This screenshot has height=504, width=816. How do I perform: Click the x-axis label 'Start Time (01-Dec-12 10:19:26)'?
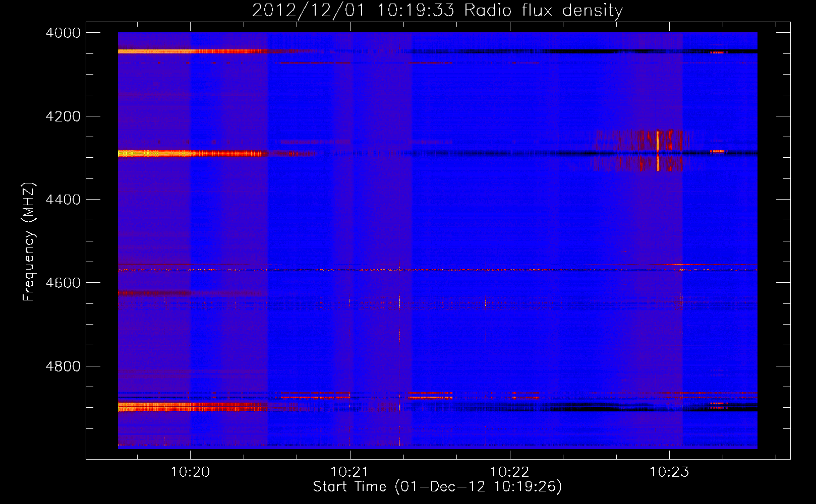coord(437,487)
